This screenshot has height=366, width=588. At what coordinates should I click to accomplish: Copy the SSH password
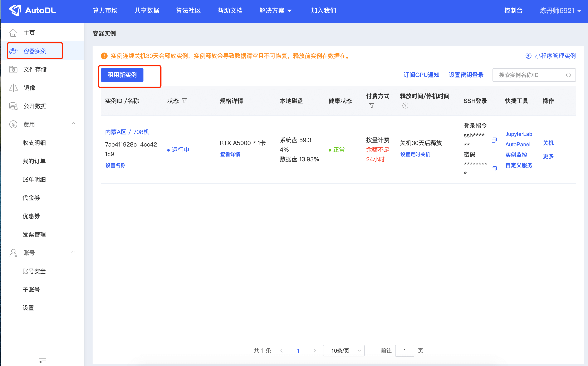click(494, 169)
